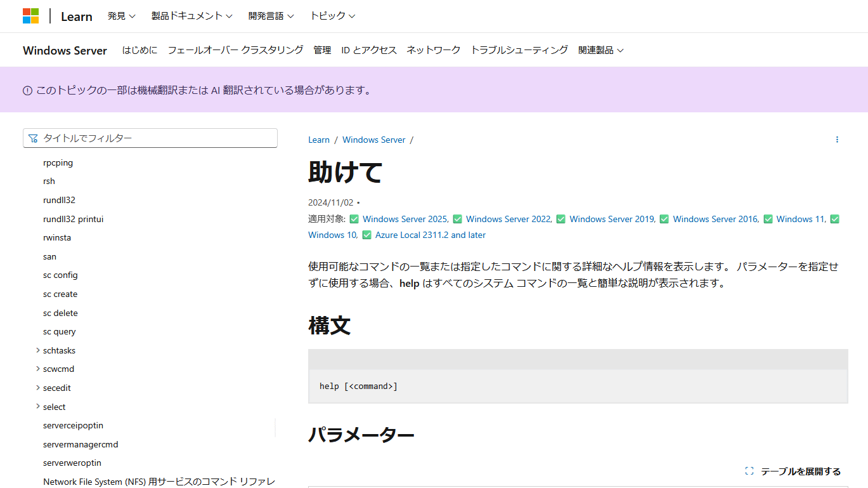This screenshot has height=488, width=868.
Task: Click the expand table icon
Action: 749,472
